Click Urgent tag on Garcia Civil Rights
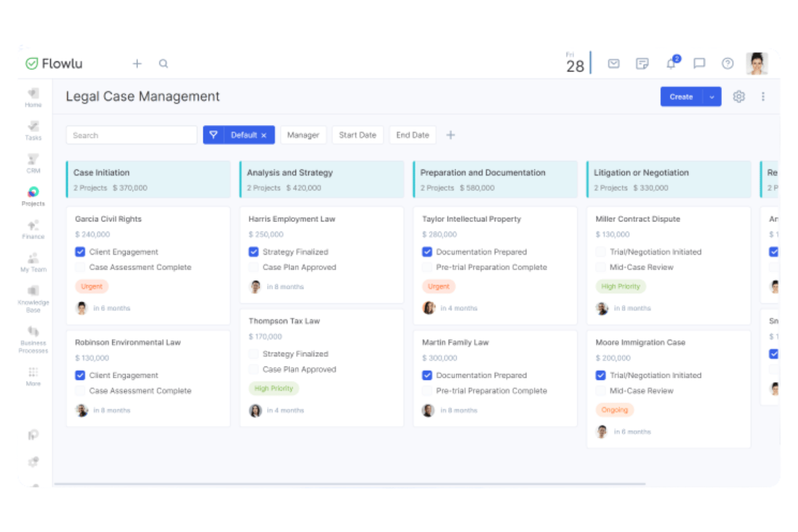Image resolution: width=798 pixels, height=532 pixels. click(x=92, y=287)
